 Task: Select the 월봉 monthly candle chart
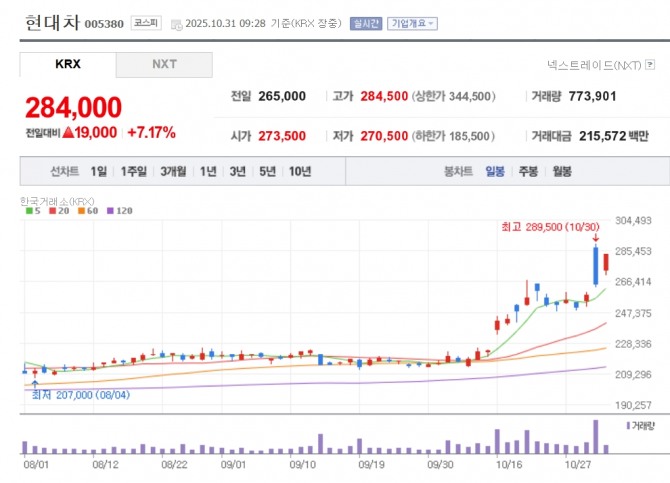(x=562, y=171)
